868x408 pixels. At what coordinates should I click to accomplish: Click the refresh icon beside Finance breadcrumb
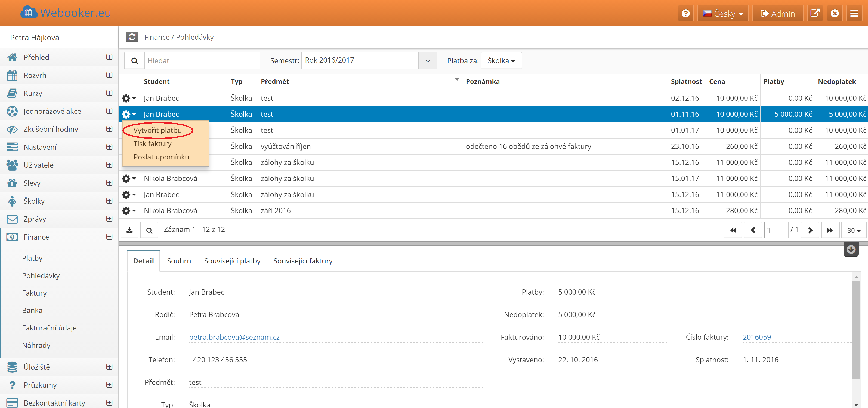coord(132,37)
